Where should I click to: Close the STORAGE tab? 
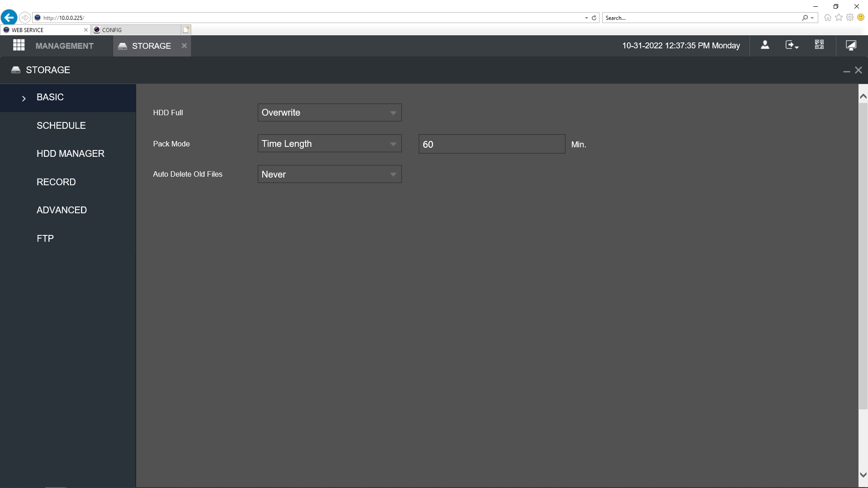click(x=184, y=46)
